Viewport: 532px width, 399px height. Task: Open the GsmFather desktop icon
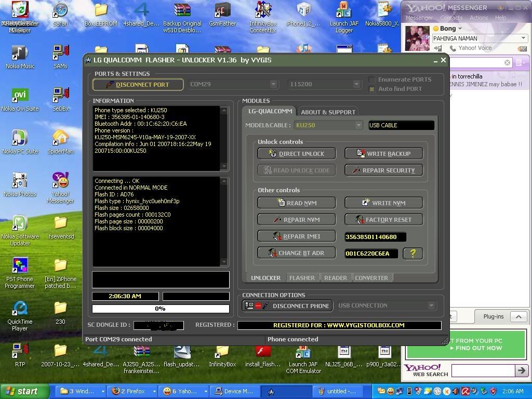(222, 14)
